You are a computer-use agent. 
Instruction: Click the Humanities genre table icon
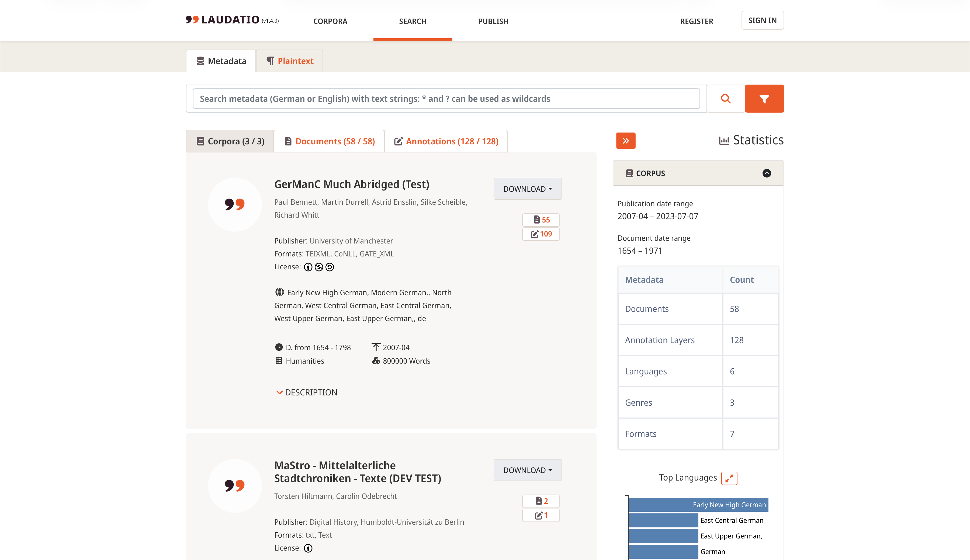[279, 361]
